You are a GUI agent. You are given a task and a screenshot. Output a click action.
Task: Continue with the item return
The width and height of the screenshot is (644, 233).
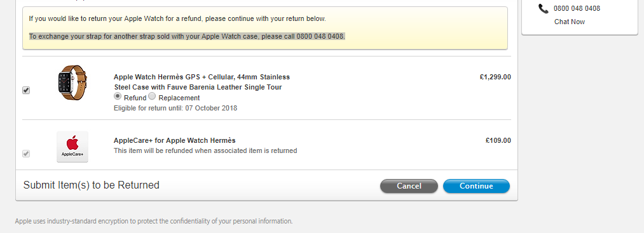click(476, 186)
